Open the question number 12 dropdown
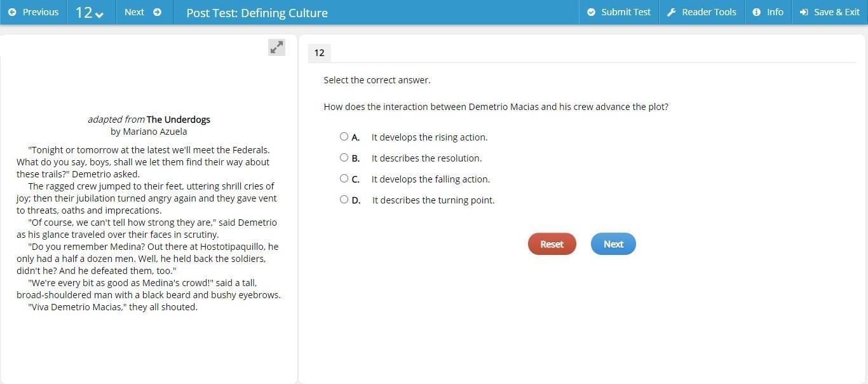868x384 pixels. coord(90,13)
